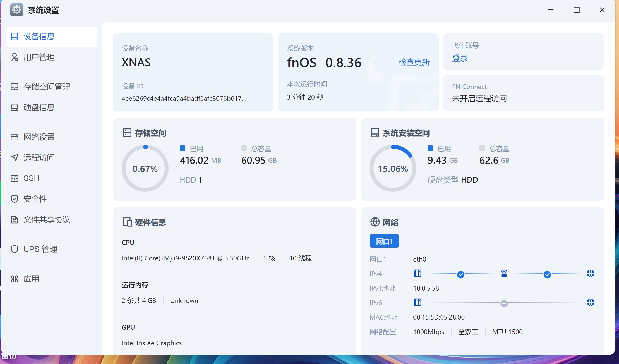619x364 pixels.
Task: Click the 登录 link for 飞牛账号
Action: [x=460, y=58]
